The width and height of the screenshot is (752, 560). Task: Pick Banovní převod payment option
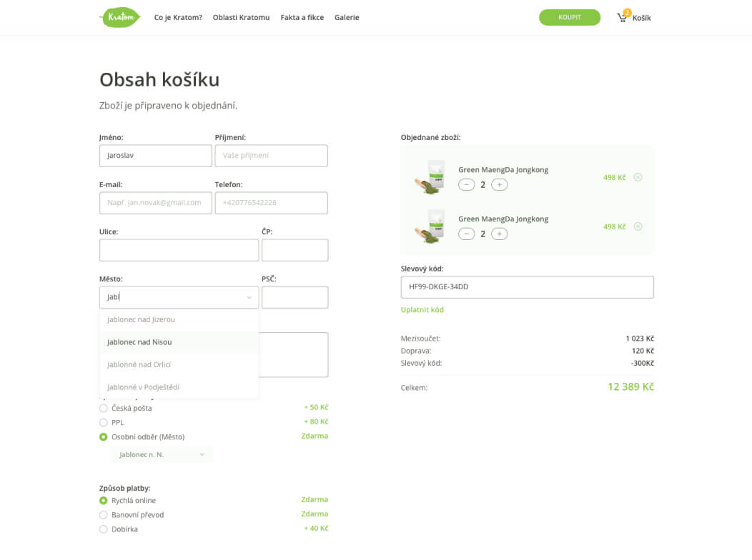104,514
